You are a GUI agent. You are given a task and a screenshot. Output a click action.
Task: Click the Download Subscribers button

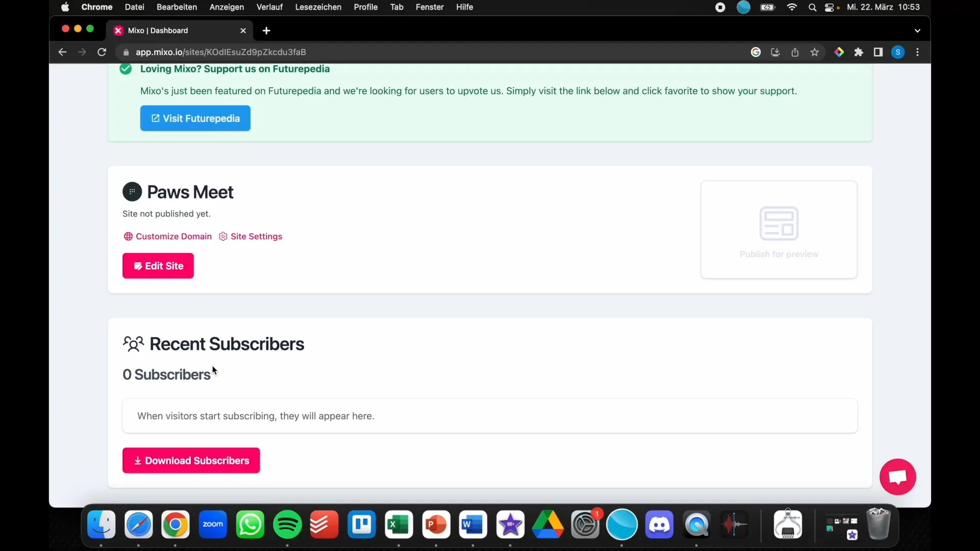(x=191, y=460)
